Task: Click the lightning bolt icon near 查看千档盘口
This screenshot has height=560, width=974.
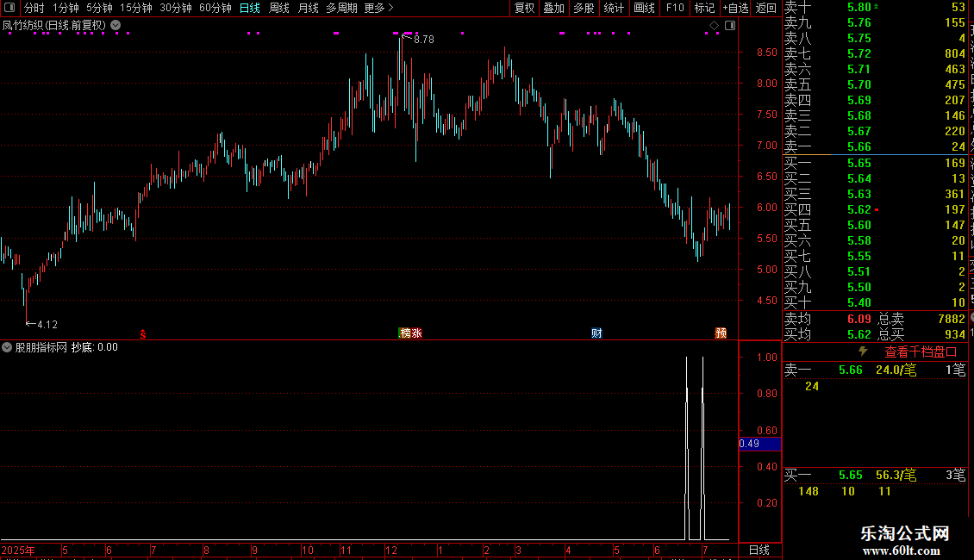Action: [x=863, y=352]
